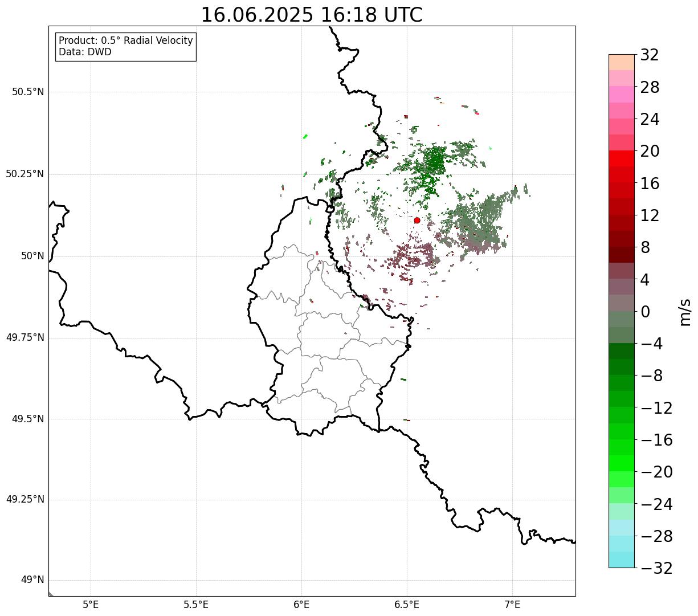The height and width of the screenshot is (616, 698).
Task: Select the colorbar label 8
Action: 645,248
